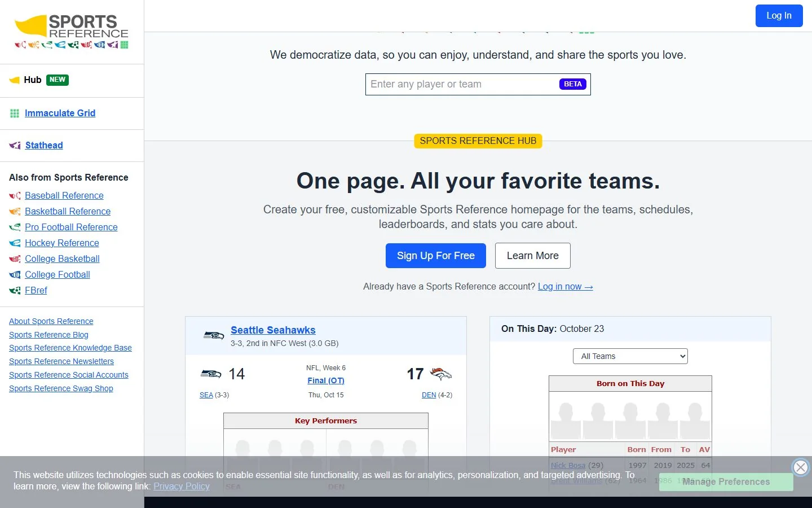Viewport: 812px width, 508px height.
Task: Open Sports Reference Swag Shop
Action: (61, 388)
